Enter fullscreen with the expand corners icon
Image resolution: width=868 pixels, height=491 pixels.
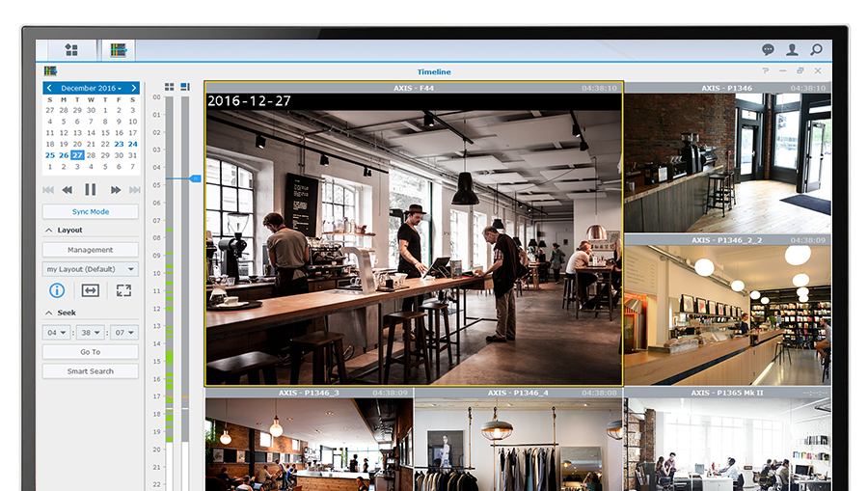click(123, 290)
